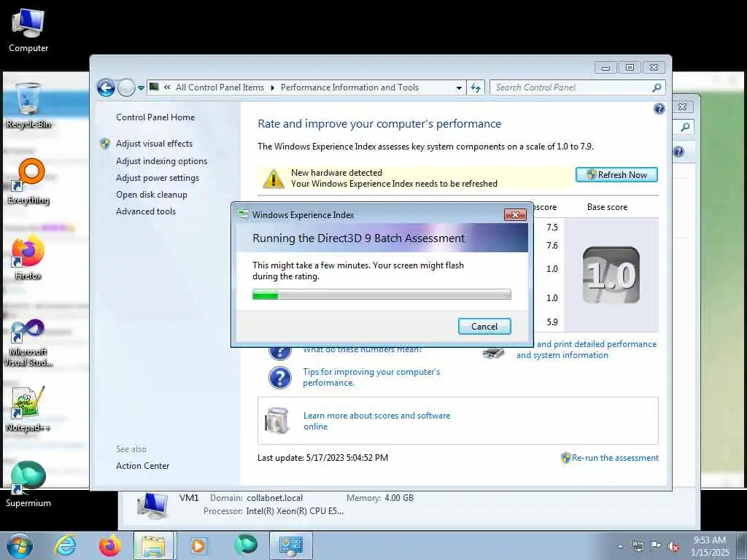Click the software box icon beside Learn more
The image size is (747, 560).
click(x=277, y=421)
